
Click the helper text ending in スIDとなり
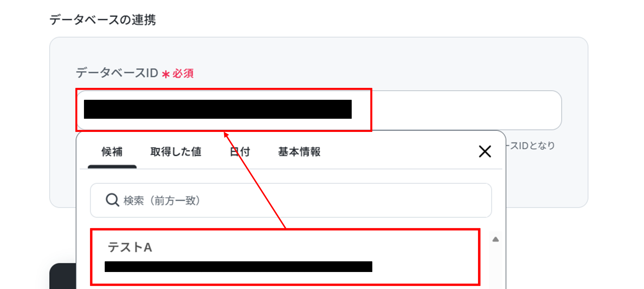(x=531, y=146)
